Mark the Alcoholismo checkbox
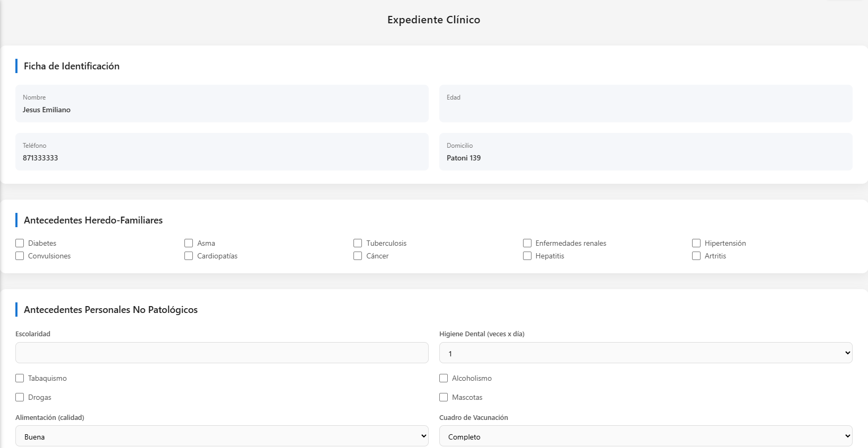The width and height of the screenshot is (868, 448). pyautogui.click(x=444, y=378)
